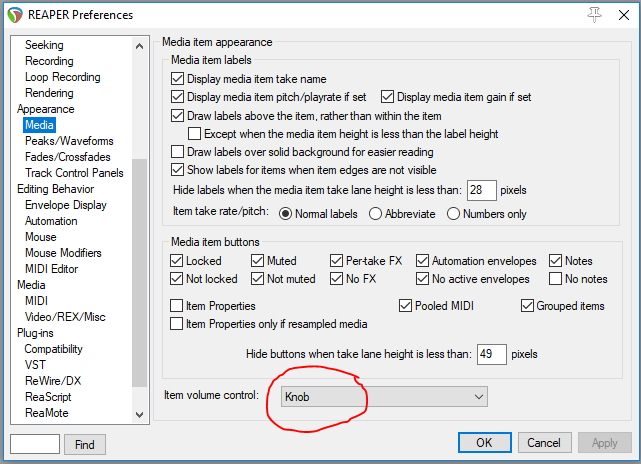Enable the No notes checkbox

pyautogui.click(x=555, y=279)
